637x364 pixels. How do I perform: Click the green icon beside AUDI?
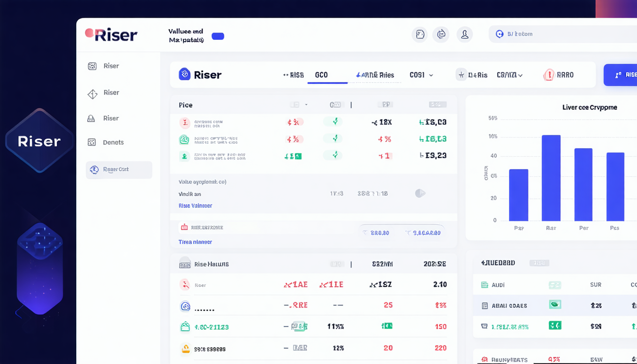pyautogui.click(x=484, y=285)
